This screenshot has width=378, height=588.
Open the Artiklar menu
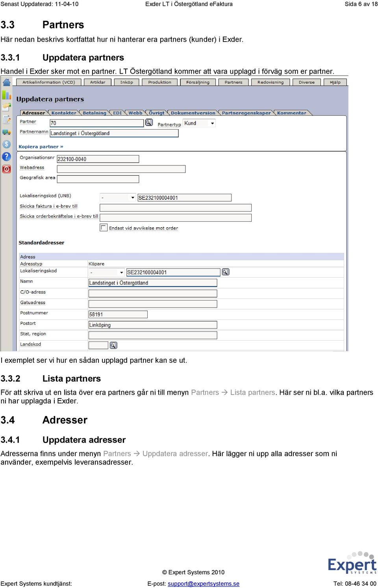point(98,82)
